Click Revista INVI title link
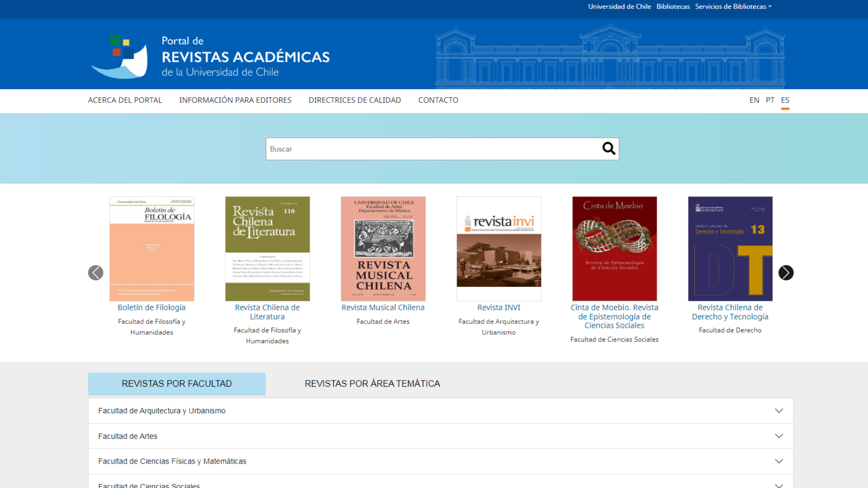Viewport: 868px width, 488px height. 499,307
